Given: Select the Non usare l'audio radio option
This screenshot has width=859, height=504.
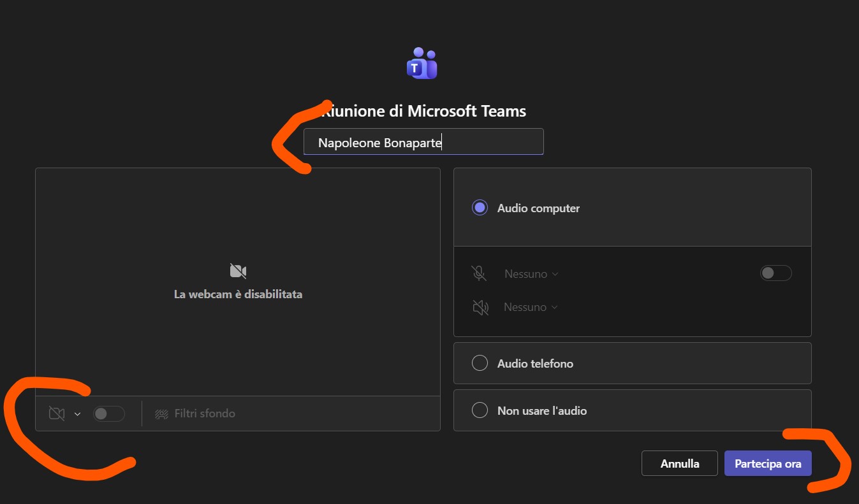Looking at the screenshot, I should (480, 410).
